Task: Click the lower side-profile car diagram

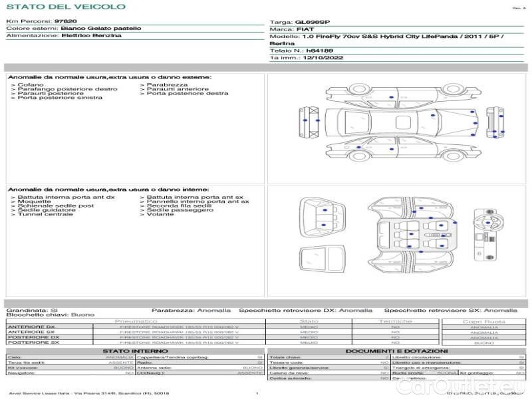Action: [398, 147]
